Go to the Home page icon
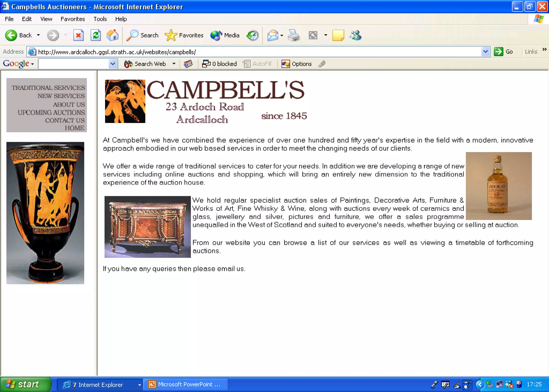Image resolution: width=549 pixels, height=392 pixels. pyautogui.click(x=113, y=35)
